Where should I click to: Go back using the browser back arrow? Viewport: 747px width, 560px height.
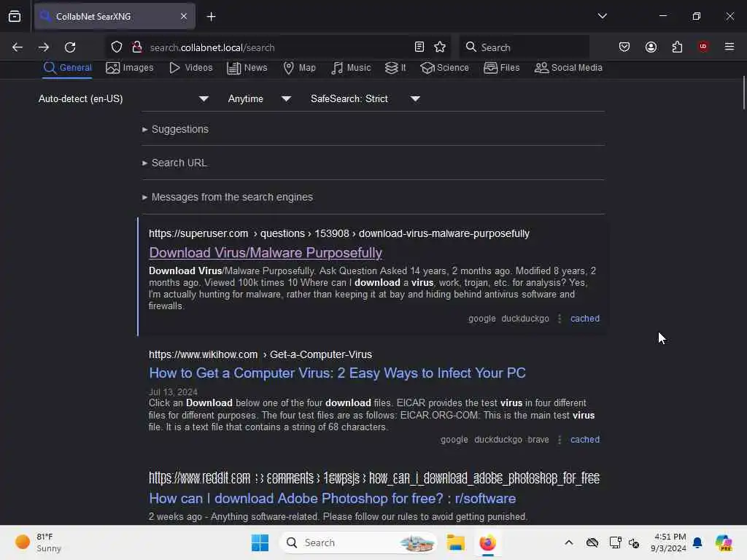point(18,47)
